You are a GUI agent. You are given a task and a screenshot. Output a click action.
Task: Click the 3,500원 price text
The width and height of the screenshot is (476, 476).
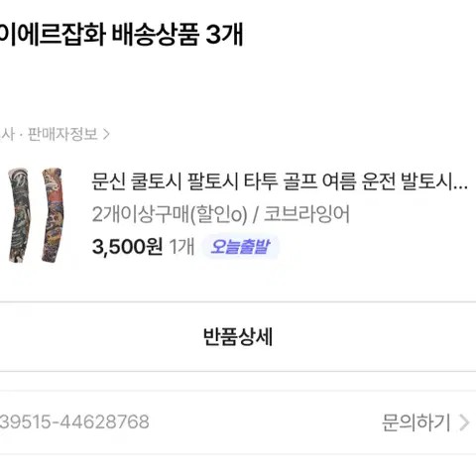pos(127,247)
